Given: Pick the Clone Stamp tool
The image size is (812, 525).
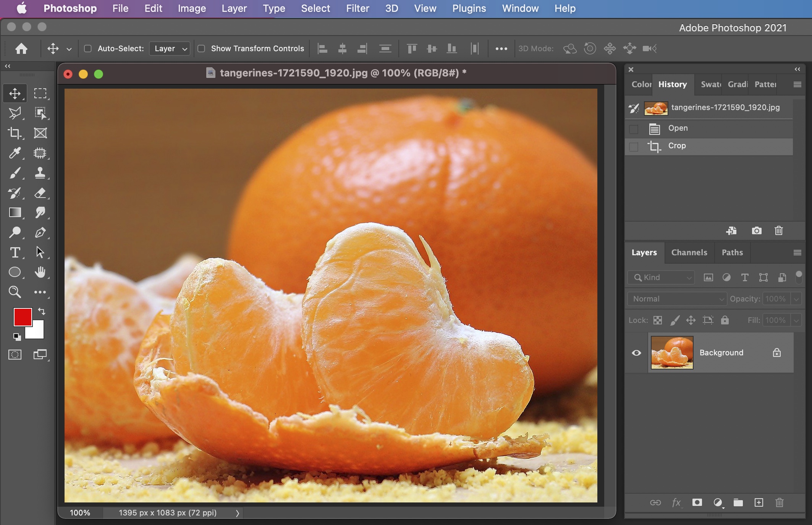Looking at the screenshot, I should pos(40,173).
